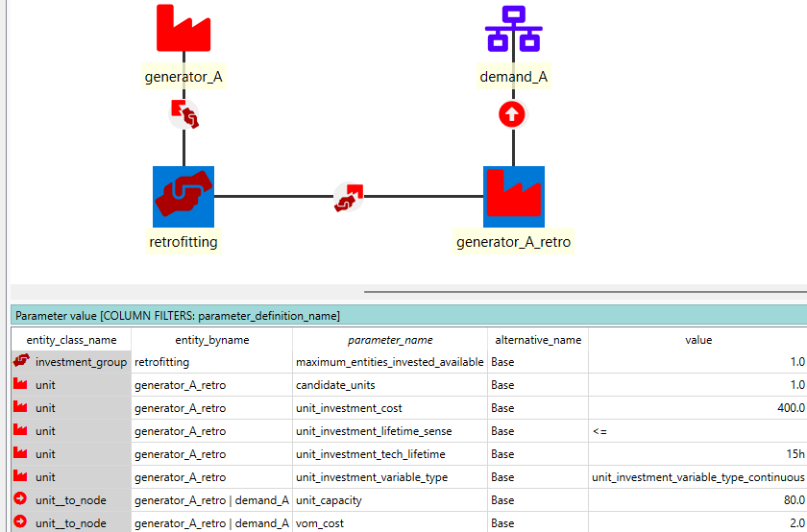807x532 pixels.
Task: Select the Parameter value panel title bar
Action: [409, 315]
